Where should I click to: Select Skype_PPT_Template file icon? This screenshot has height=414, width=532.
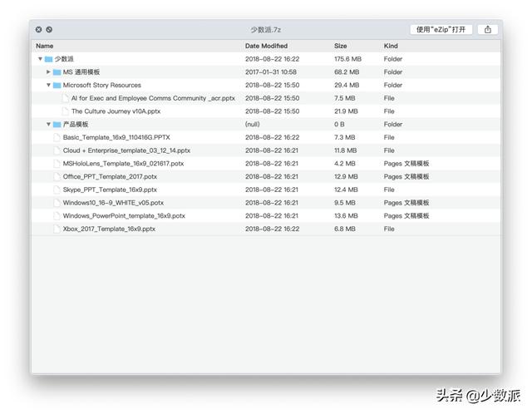point(57,190)
